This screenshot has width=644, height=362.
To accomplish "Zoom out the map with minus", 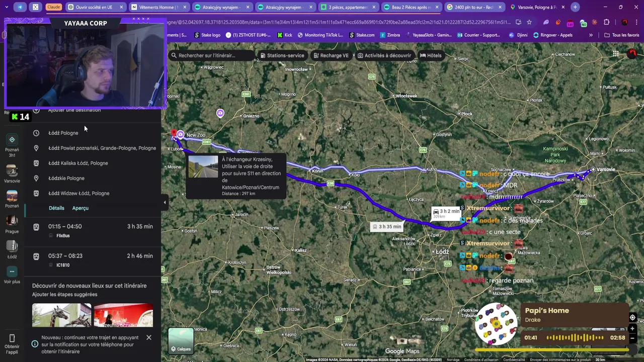I will [x=632, y=338].
